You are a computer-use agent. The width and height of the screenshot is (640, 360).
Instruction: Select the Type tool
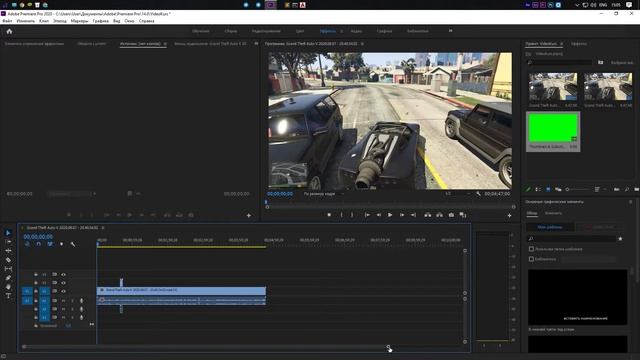(8, 296)
